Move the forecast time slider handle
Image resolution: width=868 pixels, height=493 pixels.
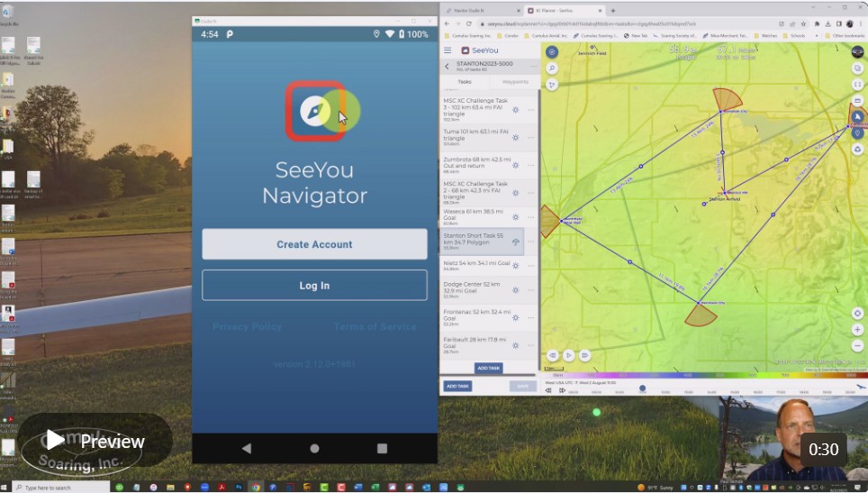click(642, 388)
